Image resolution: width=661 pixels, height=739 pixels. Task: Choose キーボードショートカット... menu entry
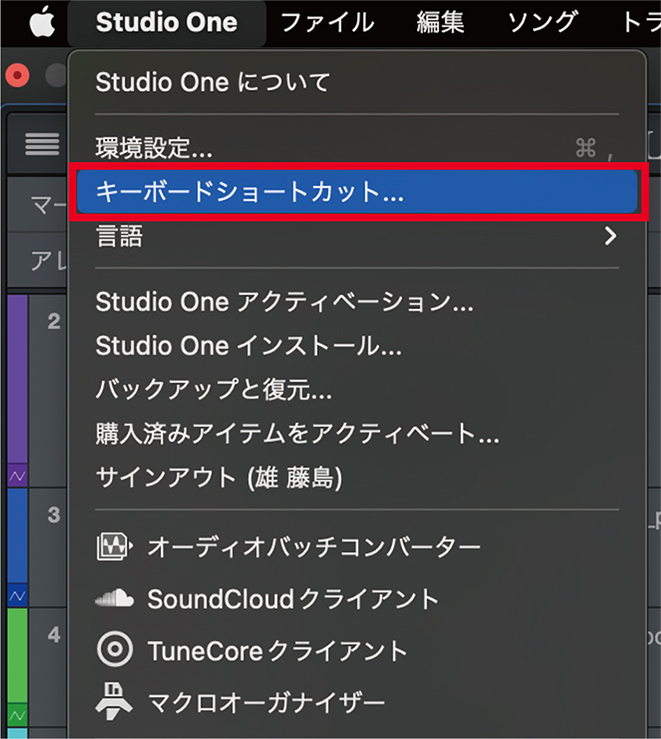click(357, 191)
